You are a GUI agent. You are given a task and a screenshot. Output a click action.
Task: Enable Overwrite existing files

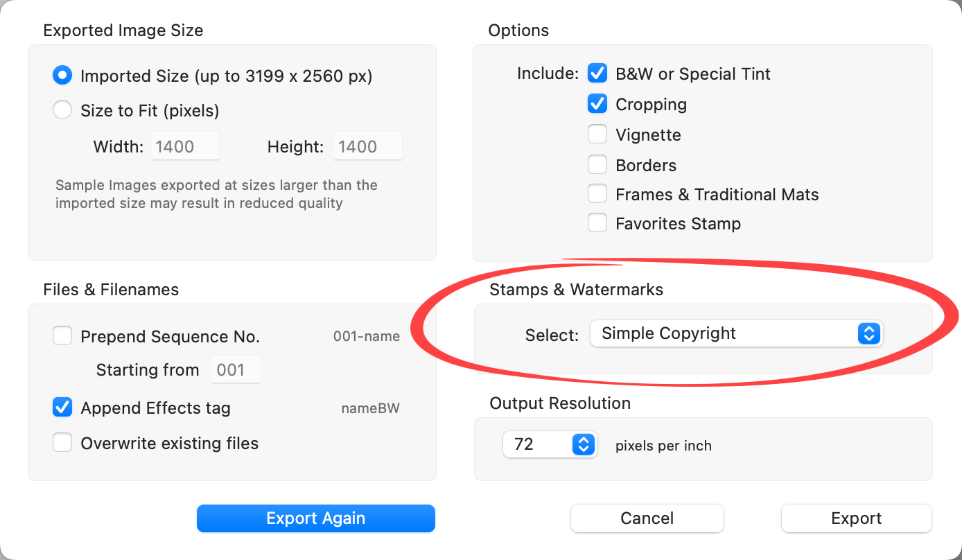pos(62,443)
